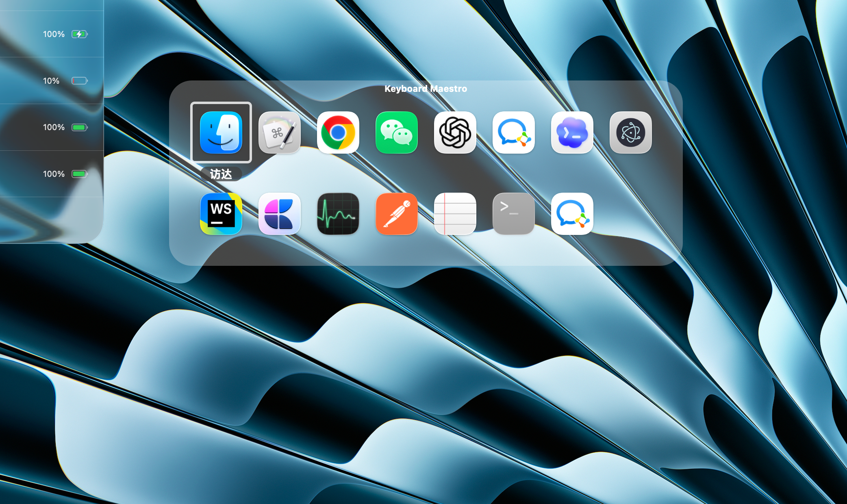The width and height of the screenshot is (847, 504).
Task: Click the Keyboard Maestro switcher title
Action: pos(426,89)
